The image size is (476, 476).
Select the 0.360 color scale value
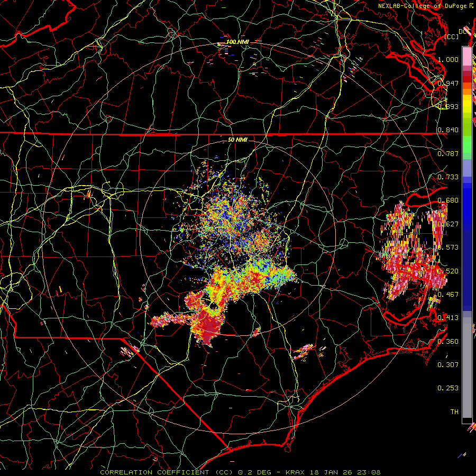click(448, 342)
